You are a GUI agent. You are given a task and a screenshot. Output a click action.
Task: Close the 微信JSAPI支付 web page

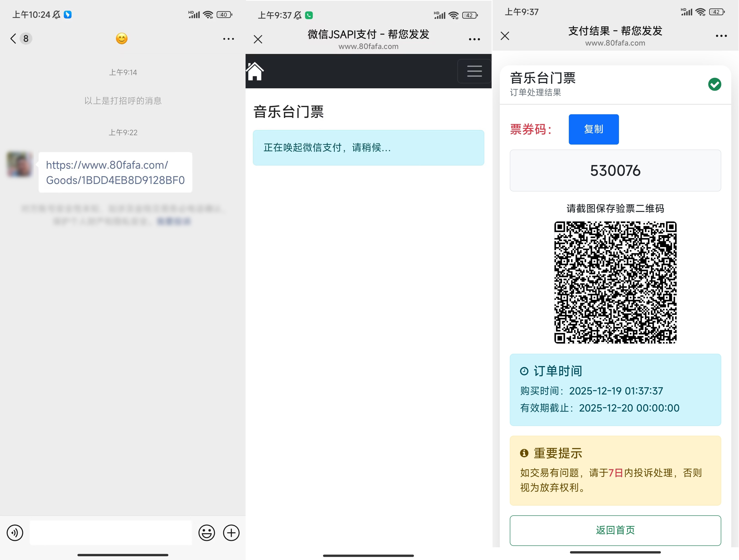pyautogui.click(x=258, y=39)
